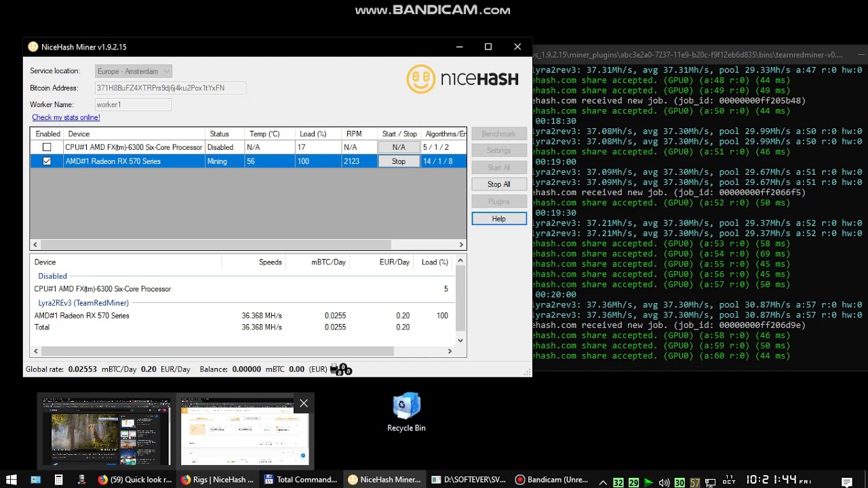Close the task view thumbnail preview
The width and height of the screenshot is (868, 488).
pos(303,403)
